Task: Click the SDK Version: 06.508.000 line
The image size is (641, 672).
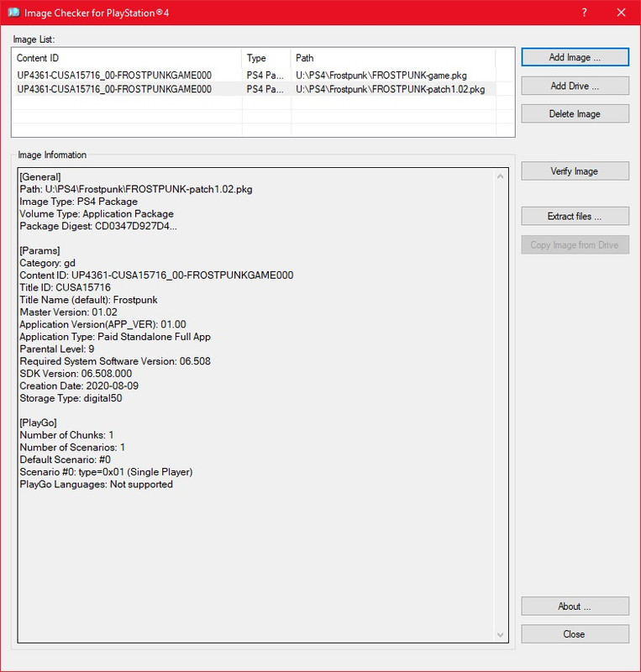Action: [76, 374]
